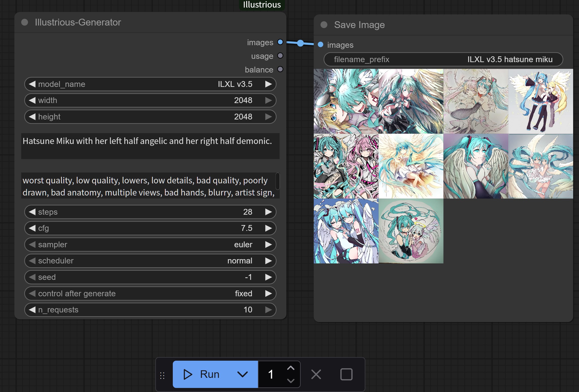Click the Illustrious-Generator node title

(x=78, y=22)
